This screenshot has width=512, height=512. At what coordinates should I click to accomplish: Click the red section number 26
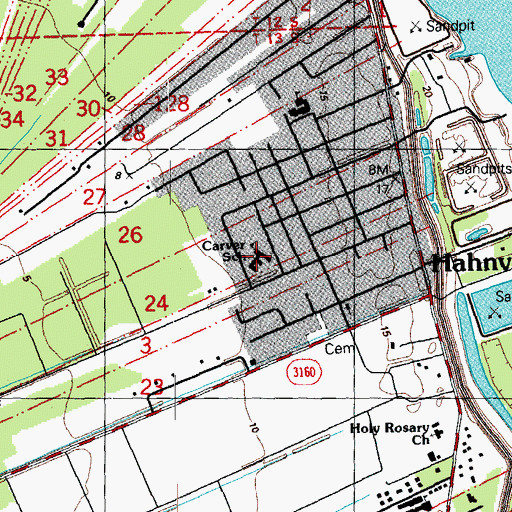click(130, 235)
